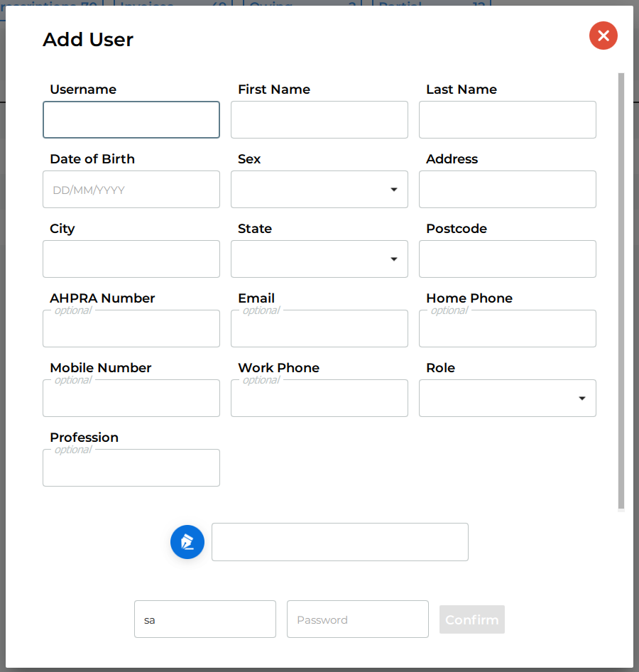Open the Sex dropdown
This screenshot has width=639, height=672.
click(x=319, y=190)
